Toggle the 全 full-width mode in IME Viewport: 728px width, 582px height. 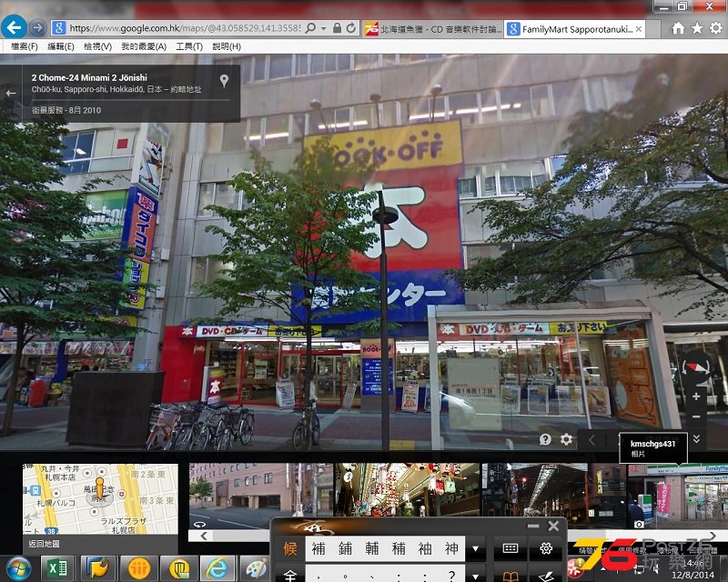pos(290,576)
